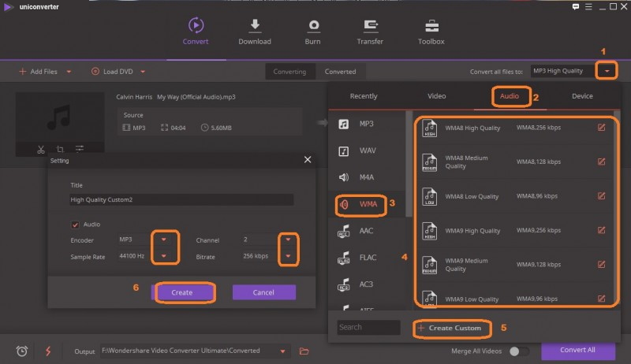The height and width of the screenshot is (364, 631).
Task: Expand the Encoder dropdown
Action: [164, 240]
